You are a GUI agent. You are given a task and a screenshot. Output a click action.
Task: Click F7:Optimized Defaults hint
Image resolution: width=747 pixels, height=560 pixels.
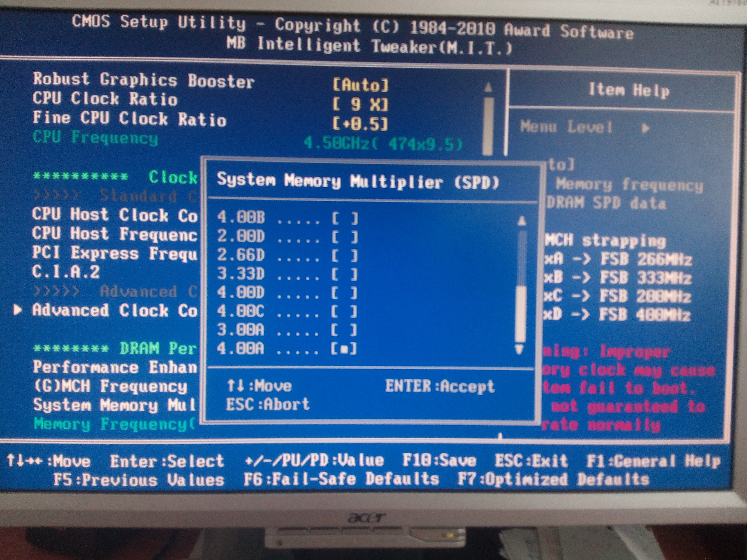click(553, 479)
